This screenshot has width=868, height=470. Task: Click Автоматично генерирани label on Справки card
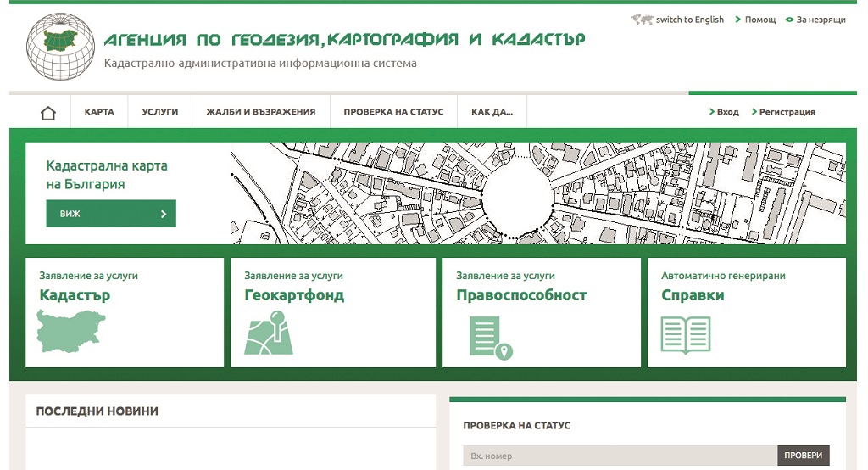click(723, 276)
